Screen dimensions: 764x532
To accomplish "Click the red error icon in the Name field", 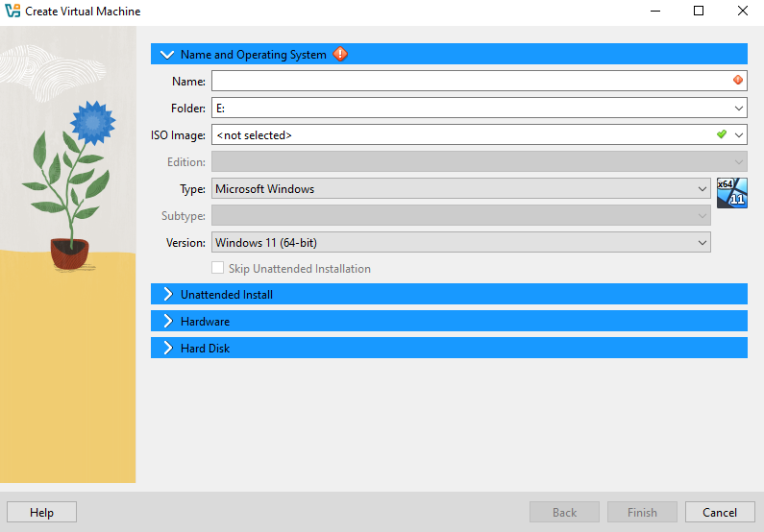I will tap(738, 80).
